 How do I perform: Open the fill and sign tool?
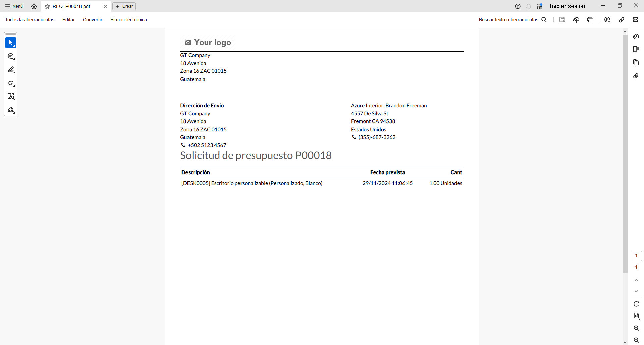pos(11,110)
